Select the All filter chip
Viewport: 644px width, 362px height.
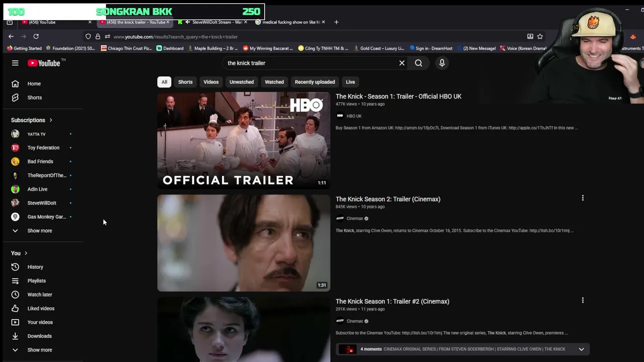(x=164, y=82)
